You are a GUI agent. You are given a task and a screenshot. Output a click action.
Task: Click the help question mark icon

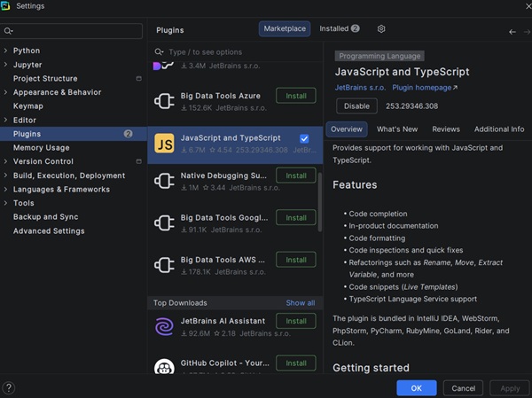point(9,387)
